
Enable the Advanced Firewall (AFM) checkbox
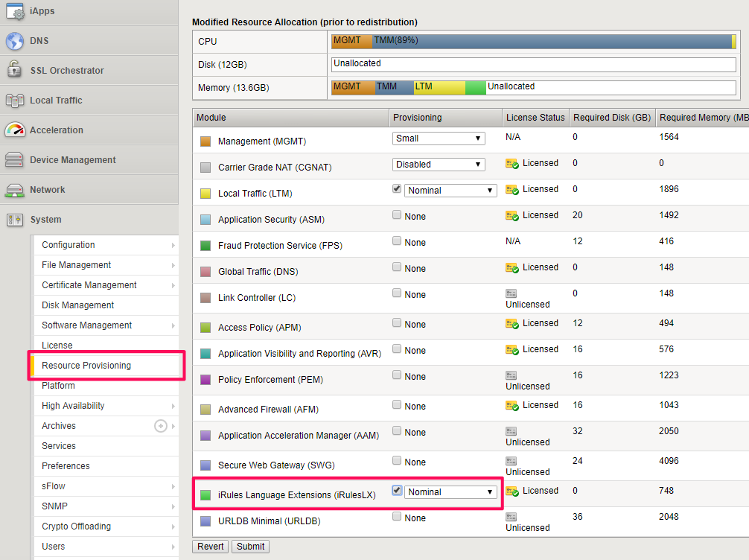(x=397, y=404)
